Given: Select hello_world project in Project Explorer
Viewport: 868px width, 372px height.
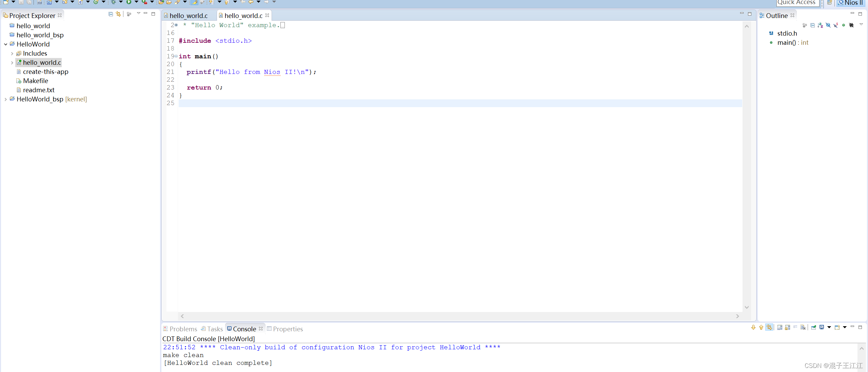Looking at the screenshot, I should click(30, 26).
